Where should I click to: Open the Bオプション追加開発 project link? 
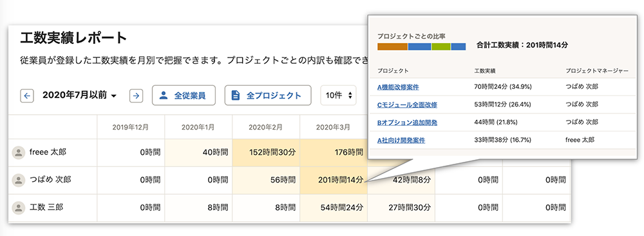tap(407, 123)
